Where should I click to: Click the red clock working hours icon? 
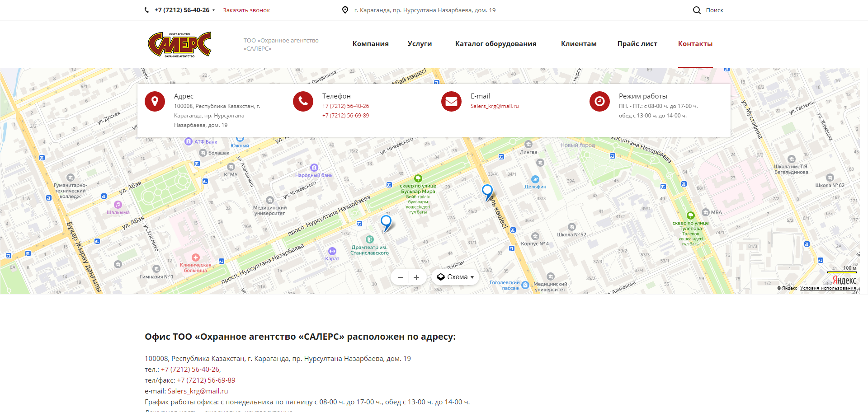599,102
